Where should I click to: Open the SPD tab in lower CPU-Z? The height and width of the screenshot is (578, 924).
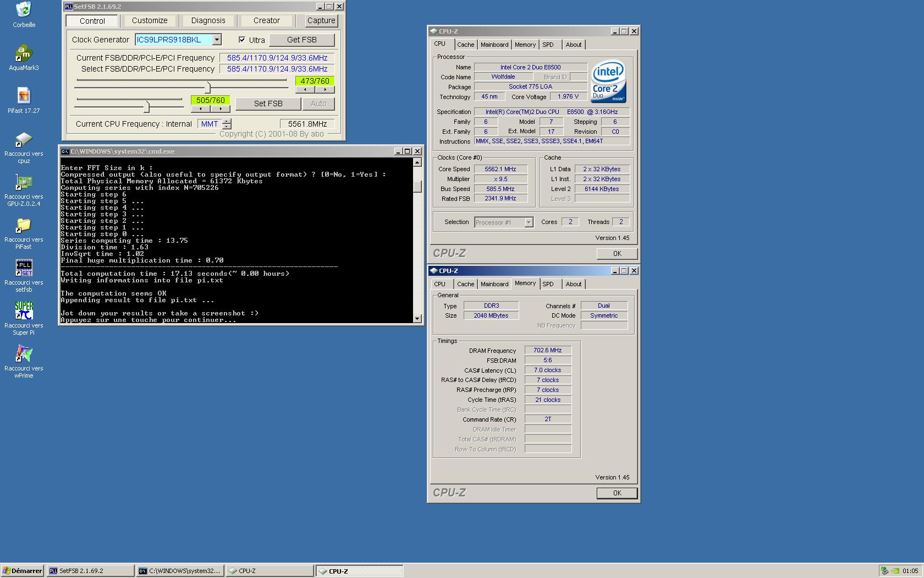click(x=548, y=284)
